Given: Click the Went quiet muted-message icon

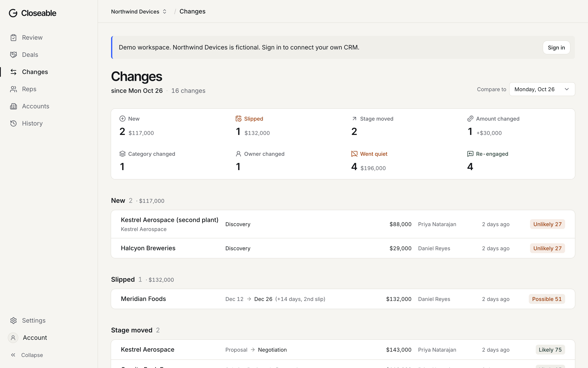Looking at the screenshot, I should (x=354, y=154).
